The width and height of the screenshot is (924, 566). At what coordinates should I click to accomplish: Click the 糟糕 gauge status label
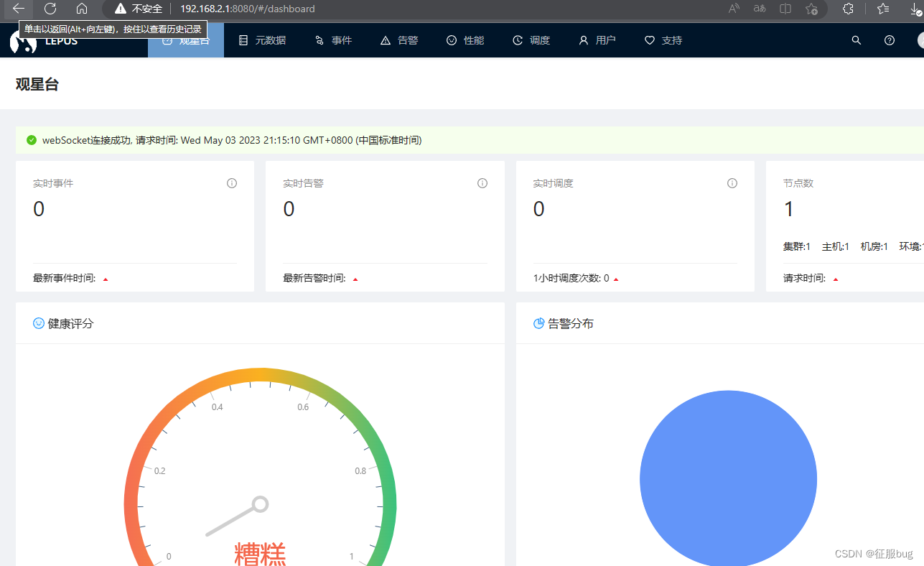(x=260, y=554)
